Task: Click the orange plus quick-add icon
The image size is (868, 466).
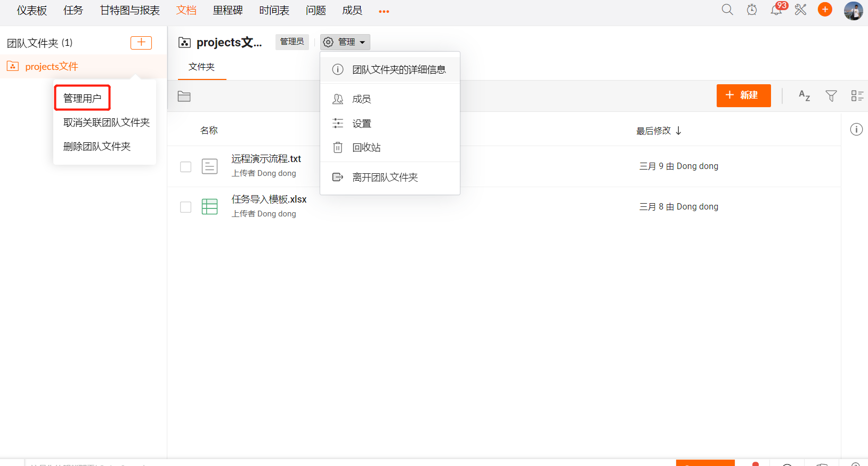Action: tap(825, 10)
